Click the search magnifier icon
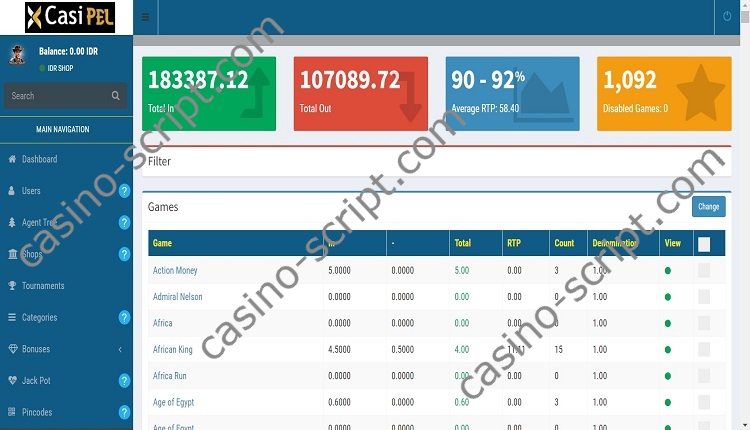Viewport: 750px width, 430px height. pos(116,96)
